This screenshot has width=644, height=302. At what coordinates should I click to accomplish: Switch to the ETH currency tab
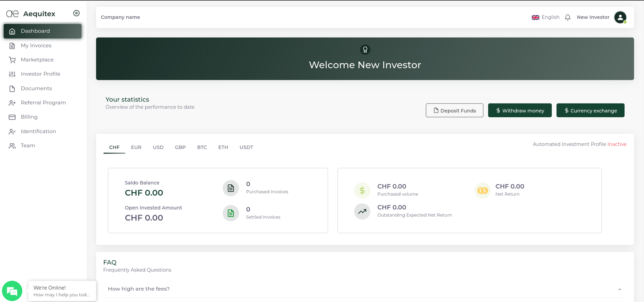pos(223,147)
